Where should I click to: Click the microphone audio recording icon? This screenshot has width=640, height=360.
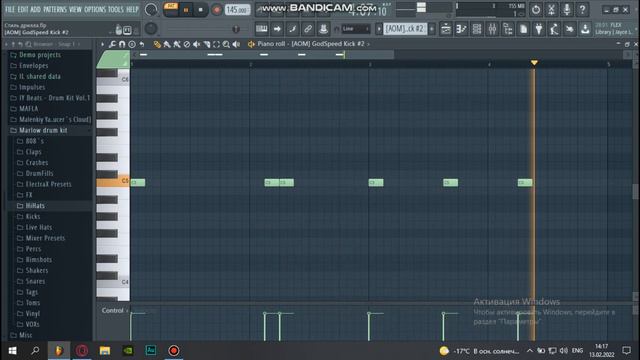click(567, 9)
